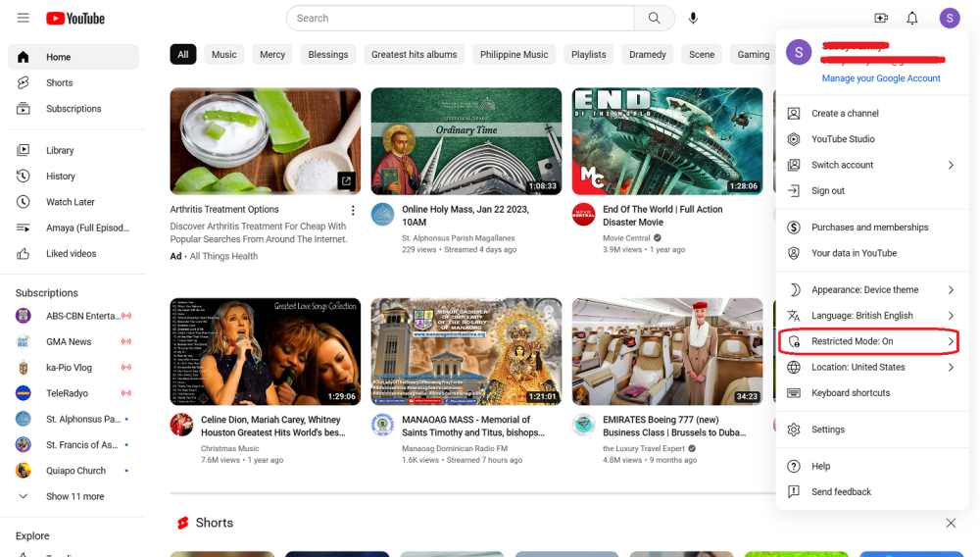Open Shorts from the sidebar

click(73, 82)
